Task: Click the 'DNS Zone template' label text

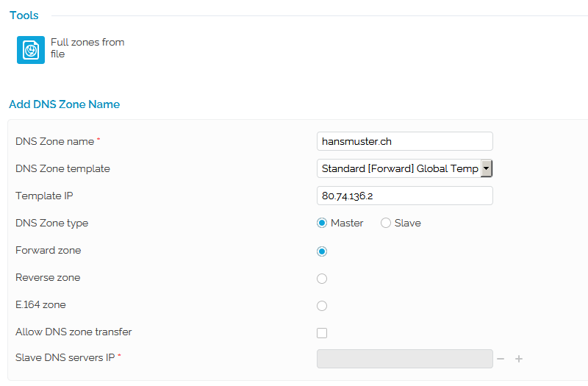Action: [x=62, y=168]
